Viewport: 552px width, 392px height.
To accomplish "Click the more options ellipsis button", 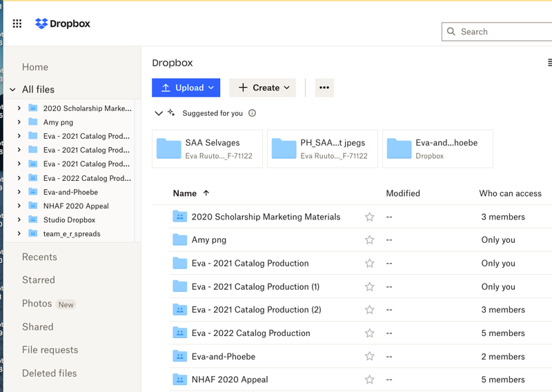I will 324,88.
